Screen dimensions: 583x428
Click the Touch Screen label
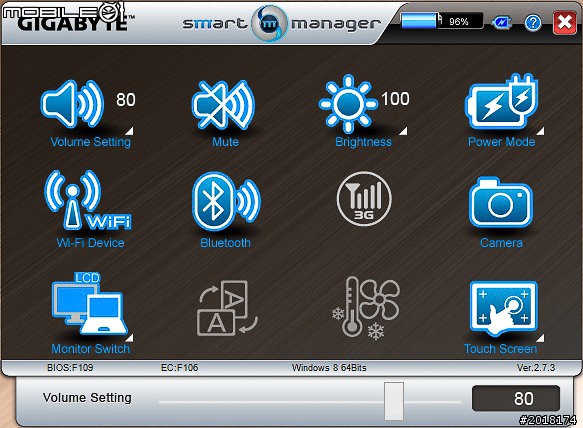coord(500,349)
